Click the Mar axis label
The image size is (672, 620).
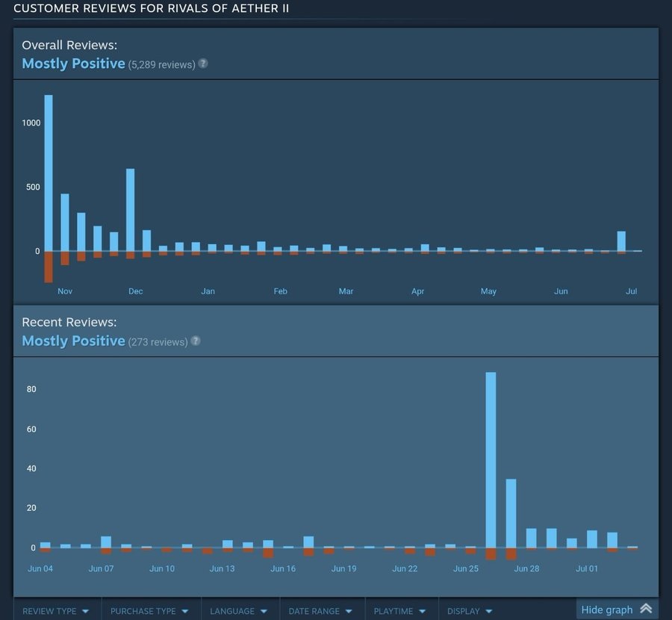[x=346, y=291]
